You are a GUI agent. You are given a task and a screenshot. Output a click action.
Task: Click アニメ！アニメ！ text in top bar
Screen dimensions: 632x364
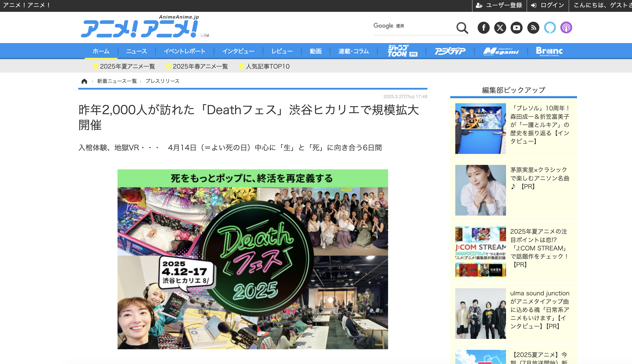point(27,5)
